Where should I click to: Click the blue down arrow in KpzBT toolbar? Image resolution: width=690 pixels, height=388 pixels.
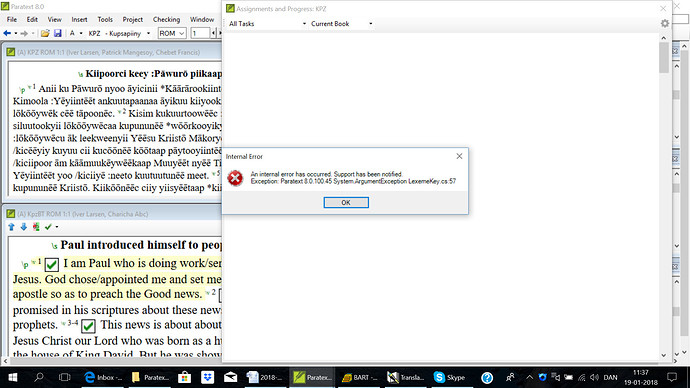click(x=24, y=227)
